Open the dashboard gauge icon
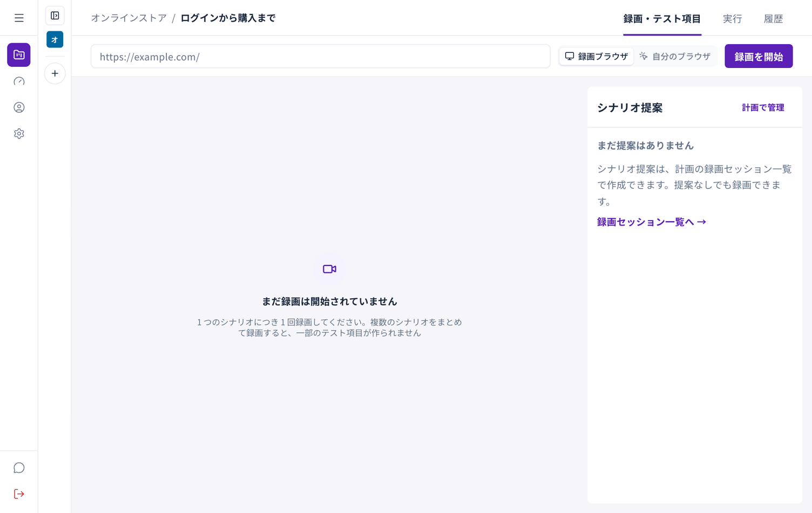Viewport: 812px width, 513px height. point(19,81)
